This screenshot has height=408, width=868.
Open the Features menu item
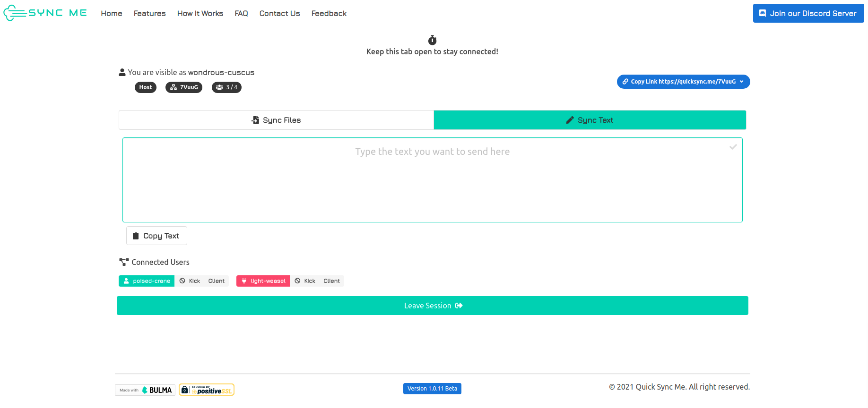point(150,13)
